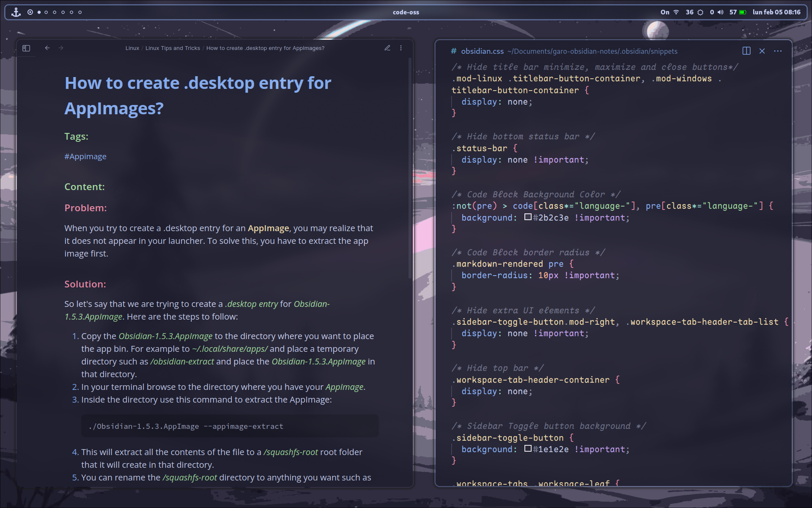Click the appimage-extract code block
Image resolution: width=812 pixels, height=508 pixels.
[230, 426]
